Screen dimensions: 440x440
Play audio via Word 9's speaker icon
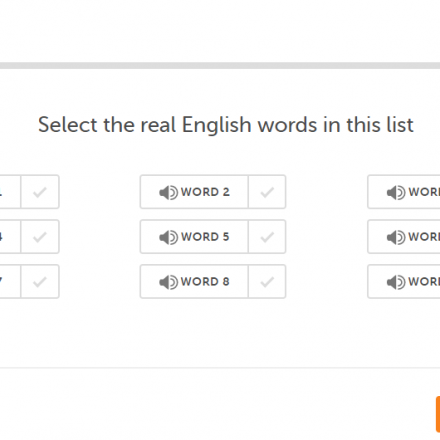pos(396,282)
